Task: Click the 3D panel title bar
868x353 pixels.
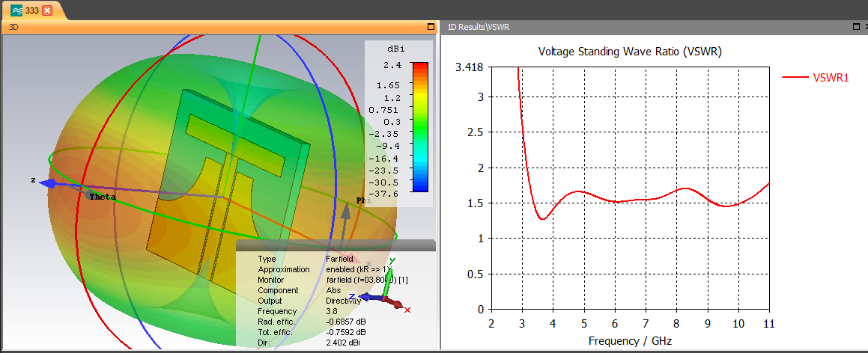Action: 219,26
